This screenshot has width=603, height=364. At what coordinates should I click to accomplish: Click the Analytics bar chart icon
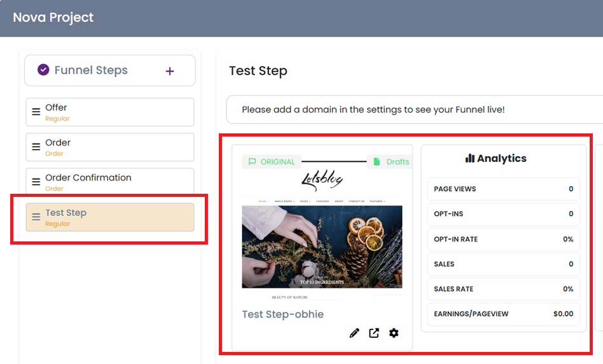coord(470,158)
